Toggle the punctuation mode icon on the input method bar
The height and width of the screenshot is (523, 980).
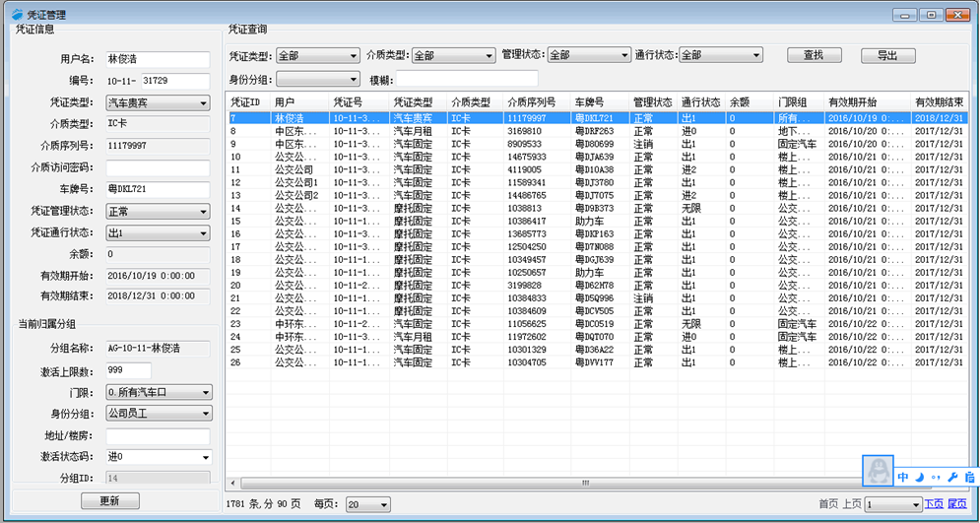tap(936, 478)
